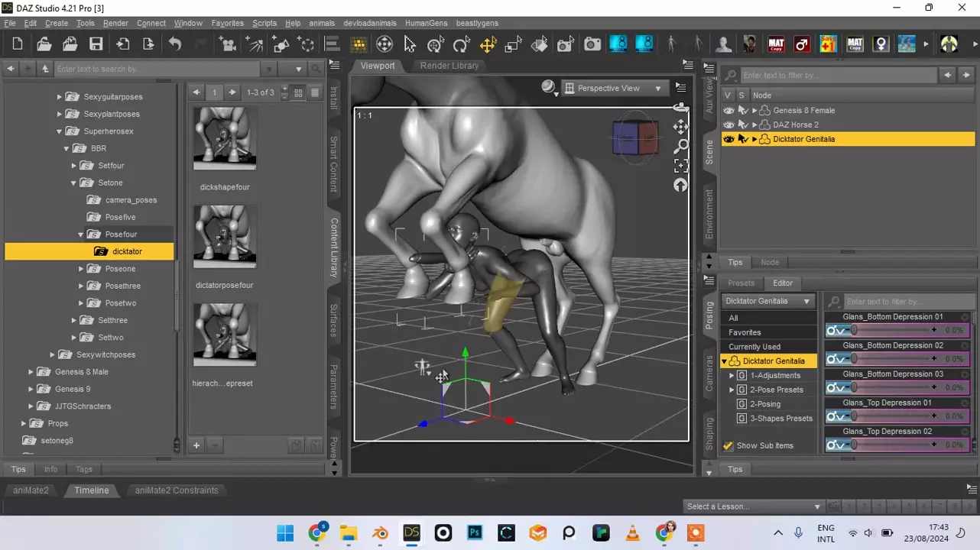
Task: Open the Select a Lesson dropdown
Action: click(x=753, y=506)
